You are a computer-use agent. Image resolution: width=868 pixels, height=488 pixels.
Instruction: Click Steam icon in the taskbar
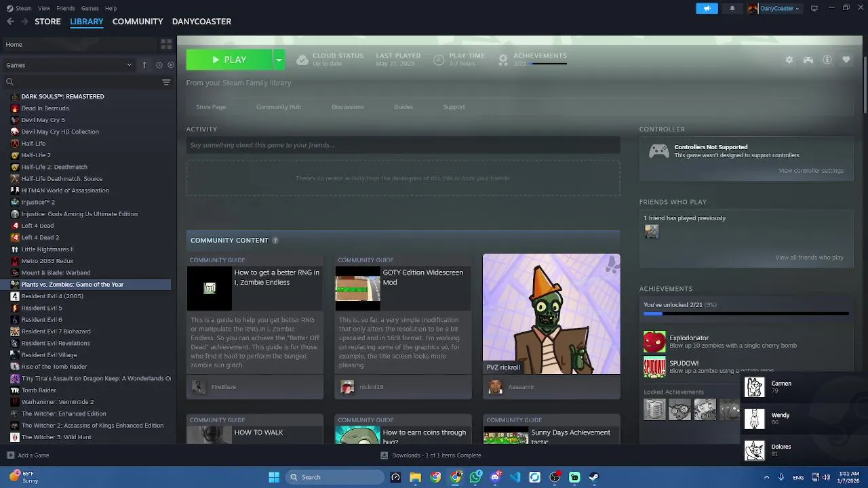tap(594, 477)
